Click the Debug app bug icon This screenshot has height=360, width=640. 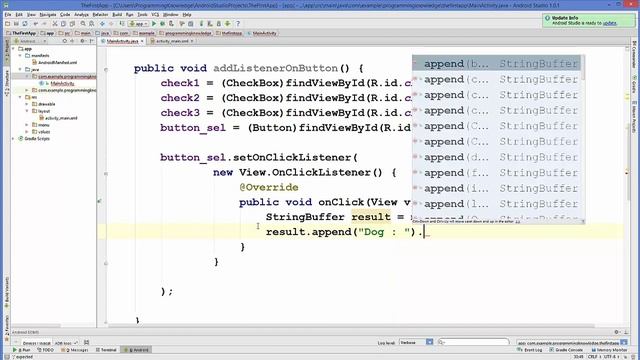coord(162,24)
